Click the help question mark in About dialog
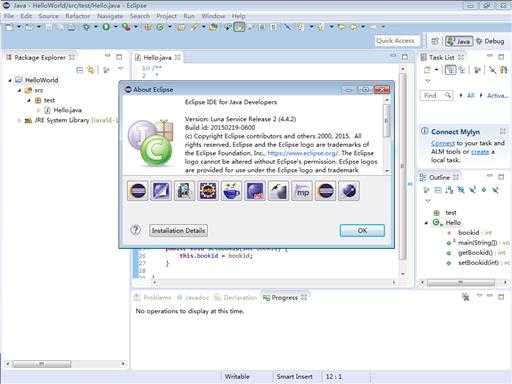 pos(136,230)
